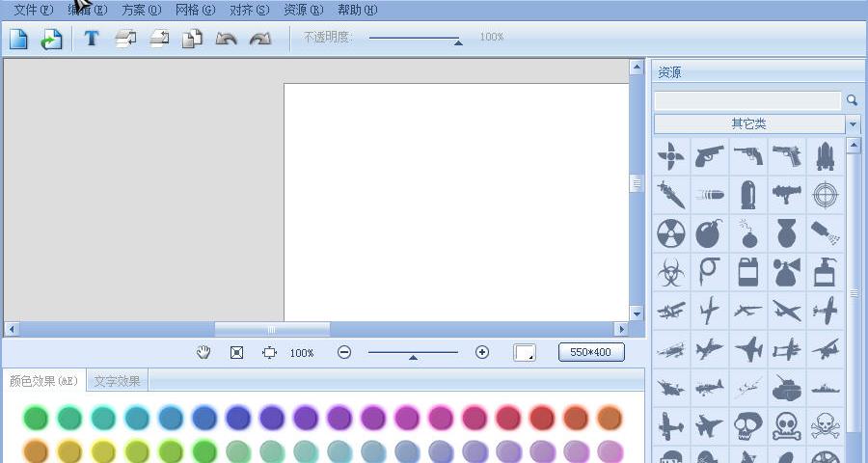Open the 其它类 category dropdown
868x463 pixels.
click(x=748, y=124)
